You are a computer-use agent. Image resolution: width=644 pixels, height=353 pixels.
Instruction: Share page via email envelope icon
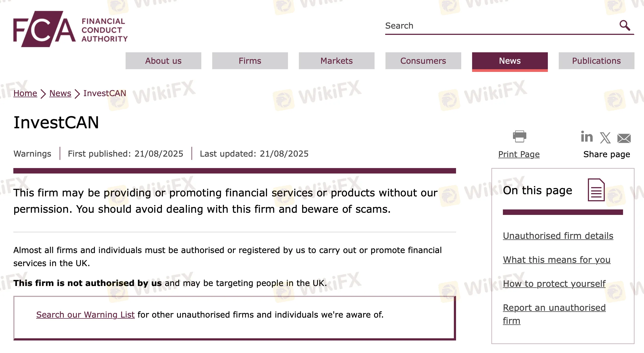624,138
